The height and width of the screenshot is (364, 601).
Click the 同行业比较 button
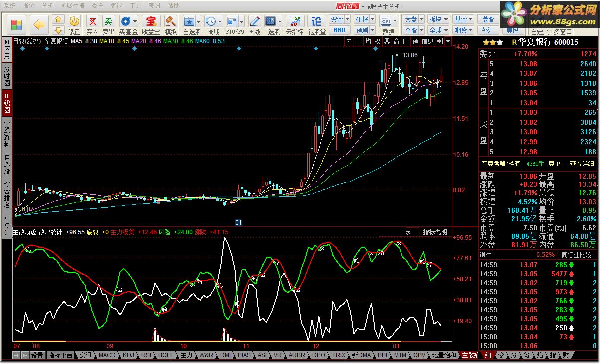[x=576, y=255]
